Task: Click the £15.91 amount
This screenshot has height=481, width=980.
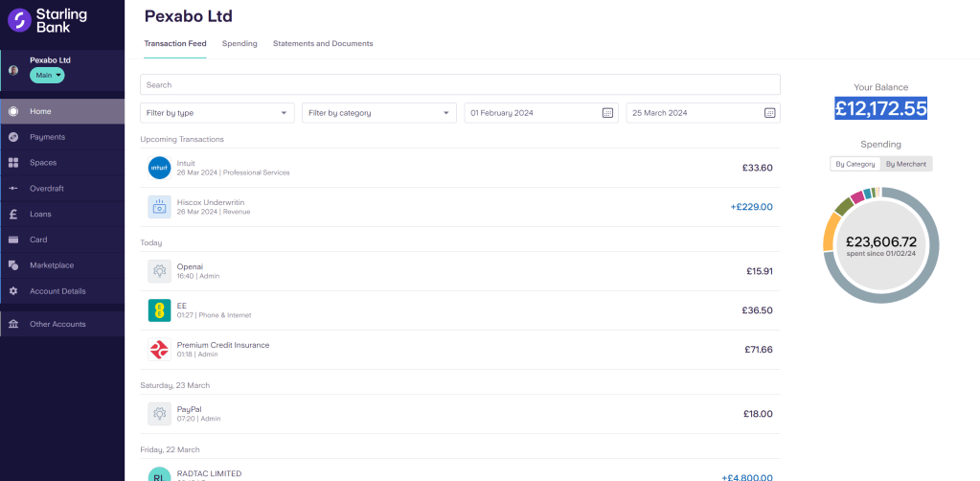Action: (760, 271)
